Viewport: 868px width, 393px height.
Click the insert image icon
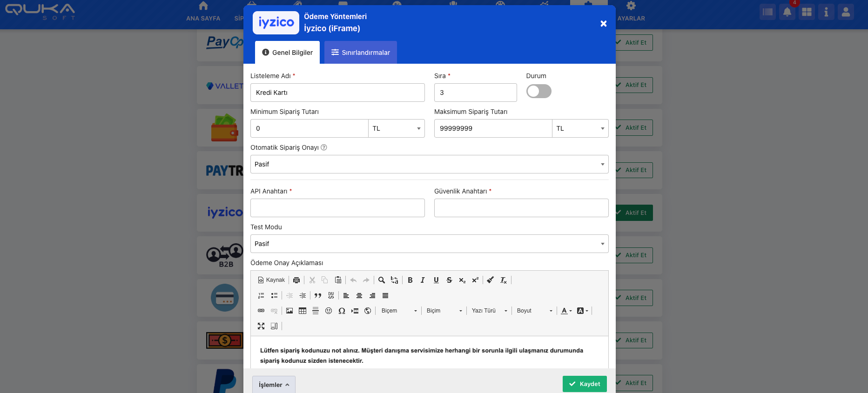coord(289,311)
